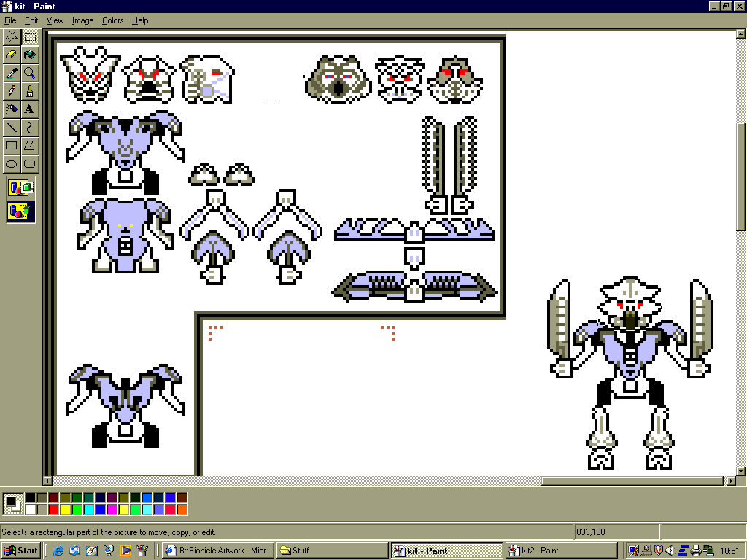Open the Edit menu

coord(31,20)
